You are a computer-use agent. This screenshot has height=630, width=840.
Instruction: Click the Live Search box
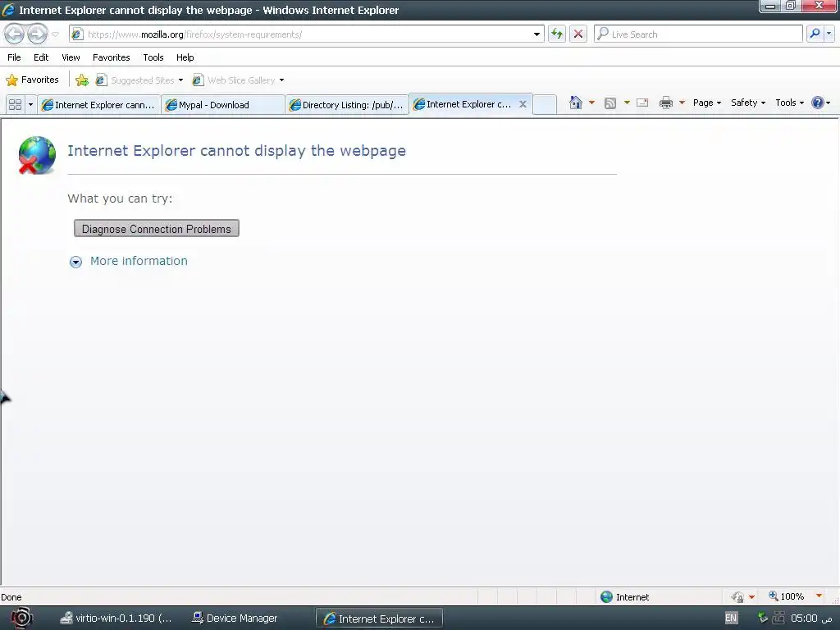pos(698,34)
